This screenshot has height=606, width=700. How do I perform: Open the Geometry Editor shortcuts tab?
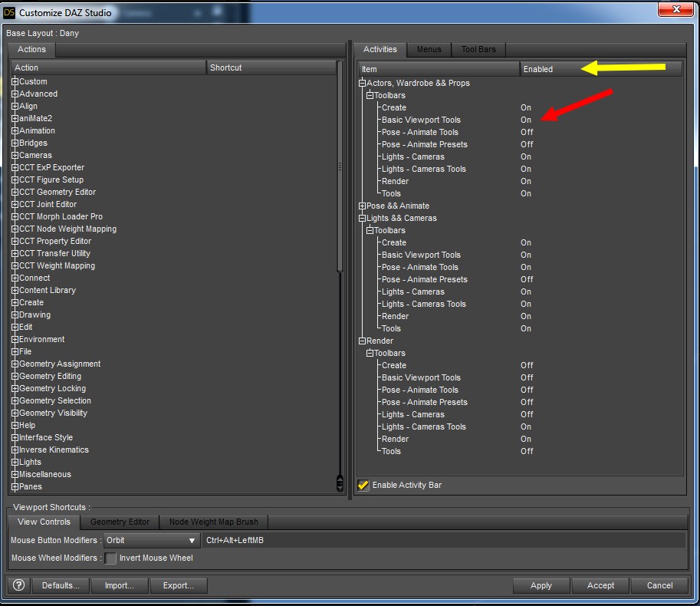pos(120,522)
